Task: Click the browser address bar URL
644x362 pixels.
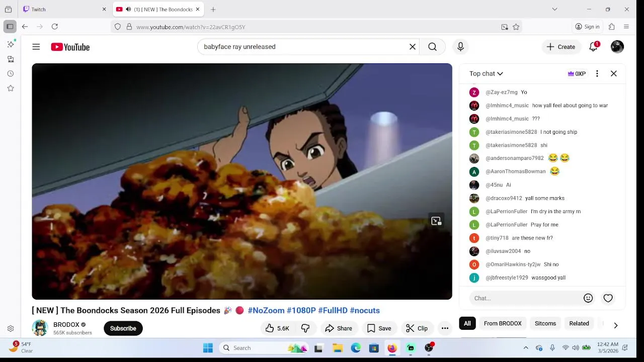Action: pos(191,27)
